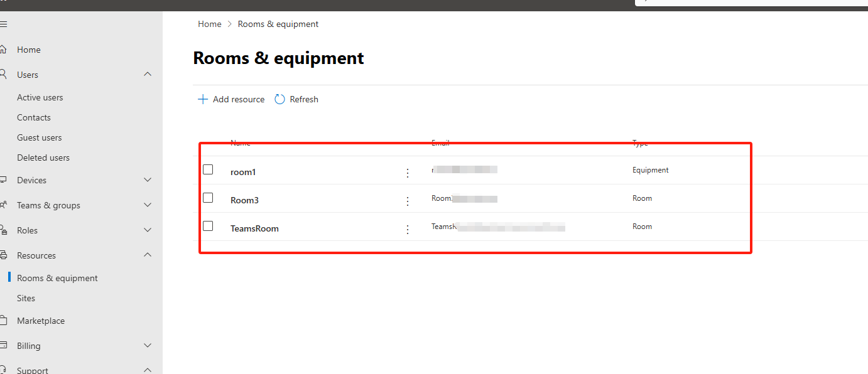Expand the Roles section chevron
The image size is (868, 374).
148,230
